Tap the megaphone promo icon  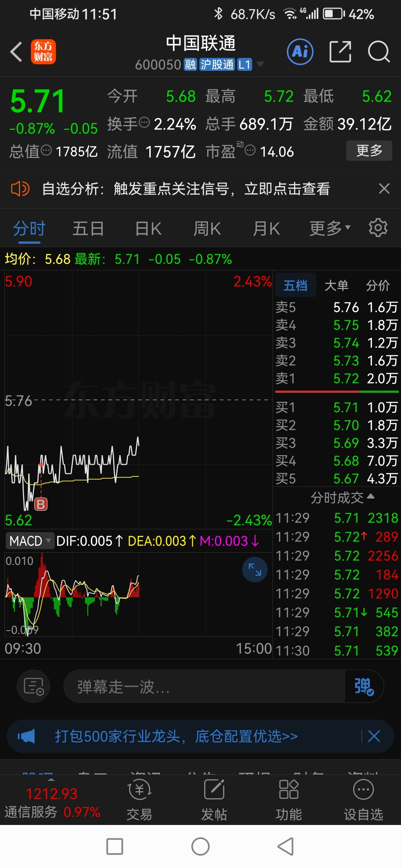[x=26, y=736]
